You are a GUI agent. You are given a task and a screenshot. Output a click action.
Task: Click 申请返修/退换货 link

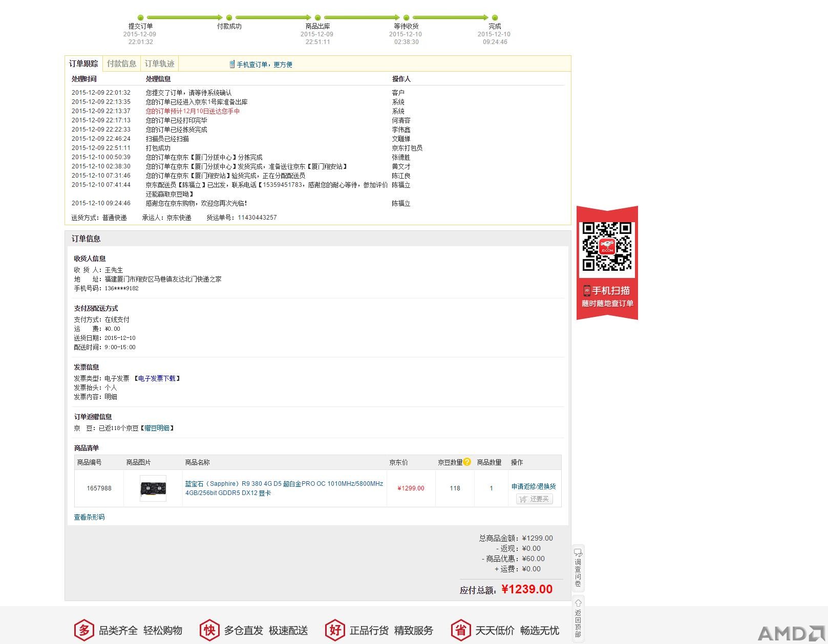[x=534, y=486]
